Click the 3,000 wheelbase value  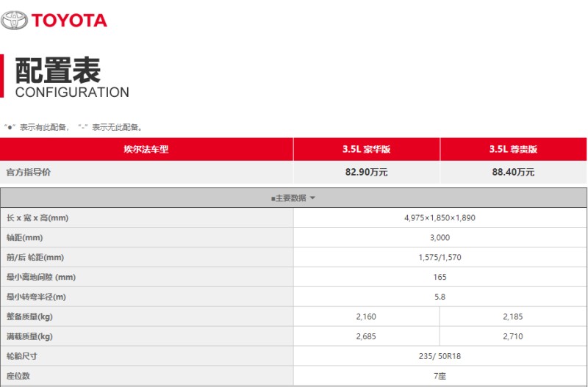[x=440, y=237]
